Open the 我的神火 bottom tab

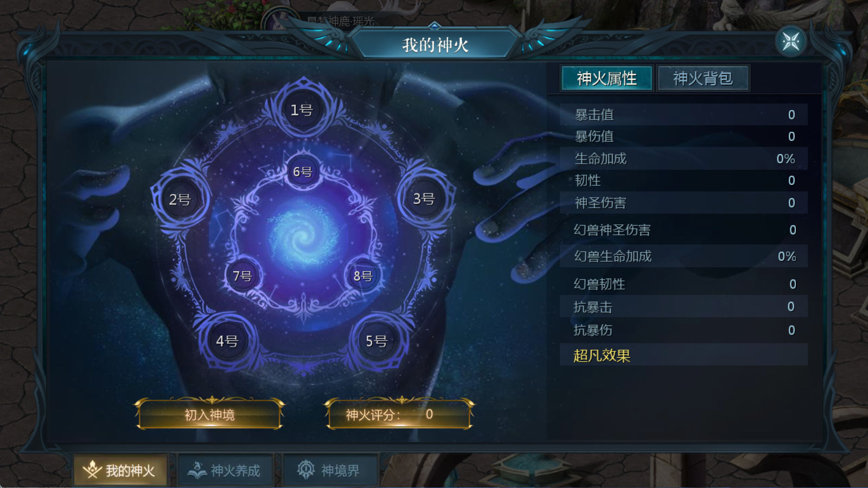[x=121, y=470]
